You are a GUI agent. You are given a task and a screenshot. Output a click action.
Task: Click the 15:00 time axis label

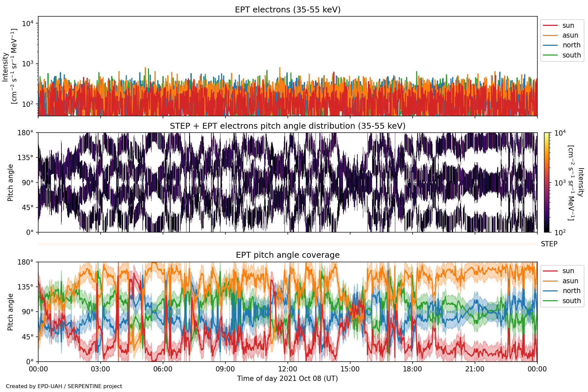click(350, 369)
